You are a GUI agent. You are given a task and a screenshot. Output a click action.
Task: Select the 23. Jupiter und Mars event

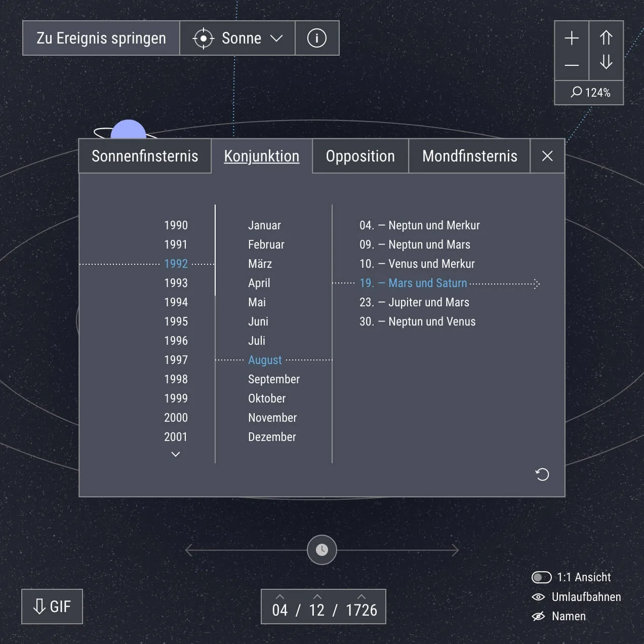tap(414, 302)
